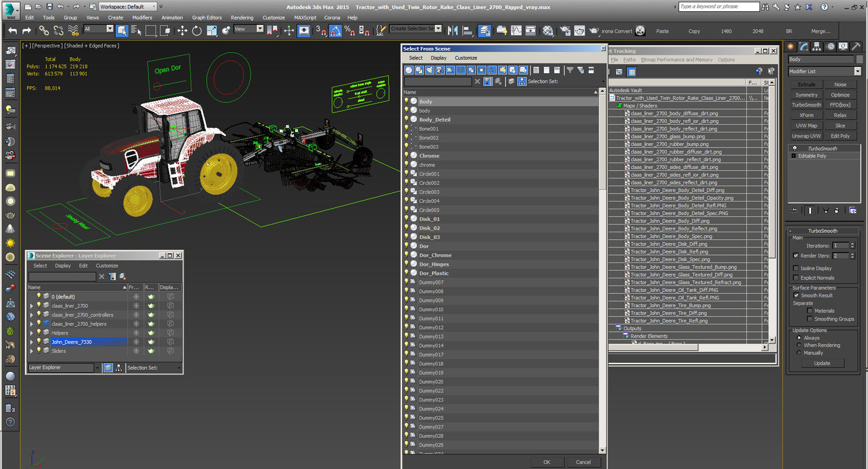Viewport: 868px width, 469px height.
Task: Activate the Select and Link tool
Action: [44, 30]
